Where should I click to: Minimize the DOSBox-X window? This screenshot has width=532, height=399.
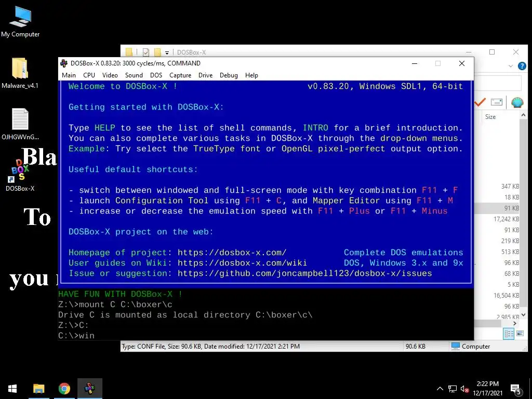coord(414,63)
